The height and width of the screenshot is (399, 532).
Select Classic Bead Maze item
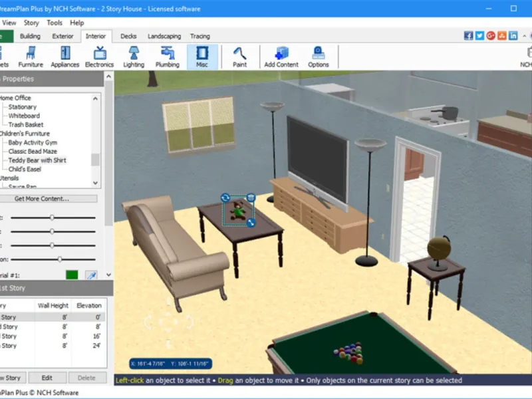point(33,152)
